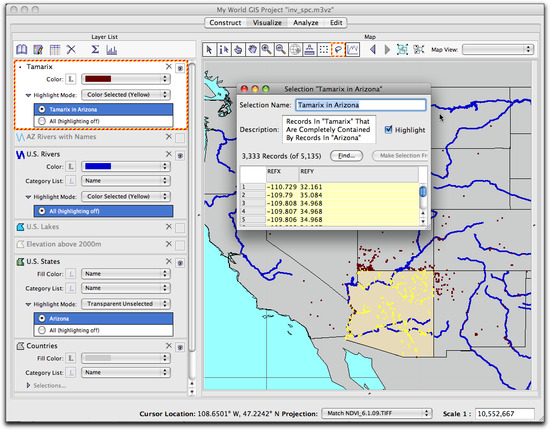
Task: Select the pointing finger link tool
Action: pos(238,49)
